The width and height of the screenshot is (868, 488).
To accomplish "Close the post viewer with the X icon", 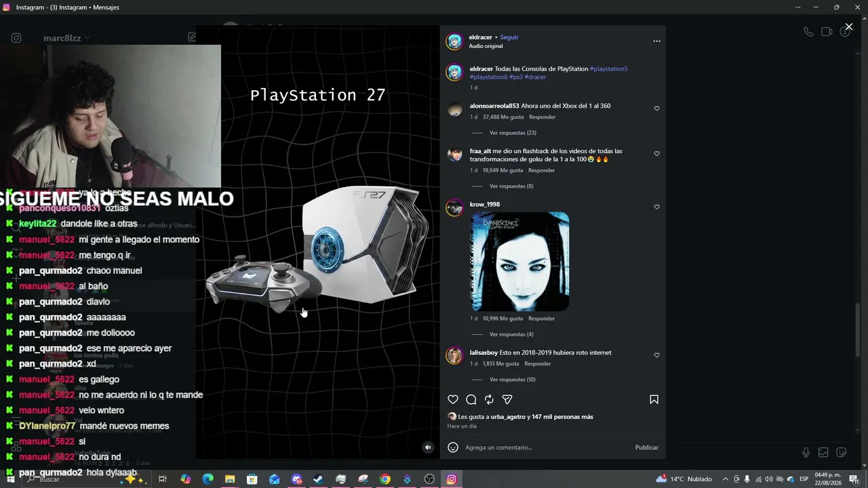I will point(848,27).
